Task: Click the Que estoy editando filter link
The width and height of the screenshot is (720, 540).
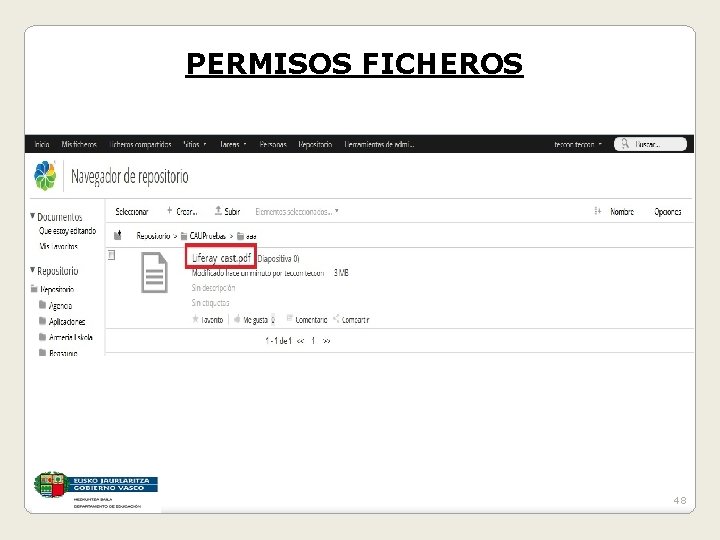Action: tap(68, 231)
